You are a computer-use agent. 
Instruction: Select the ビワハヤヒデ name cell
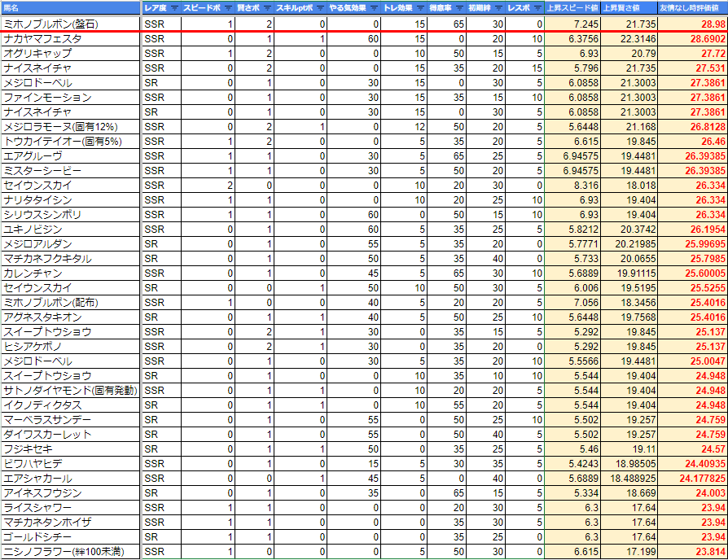click(70, 464)
